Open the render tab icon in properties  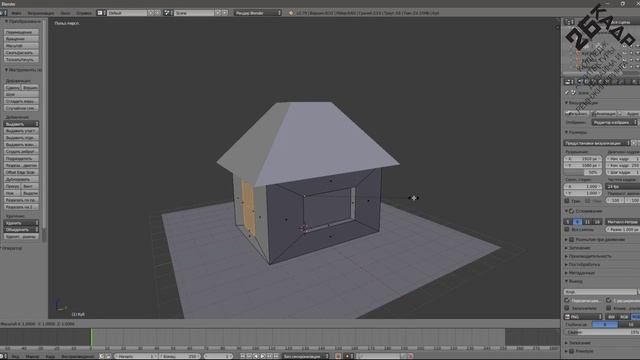click(x=580, y=82)
